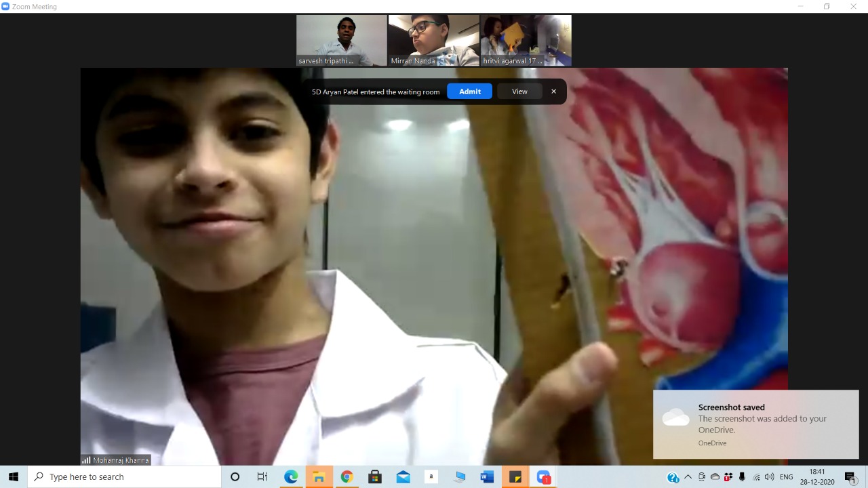Open Microsoft Word from taskbar

(487, 476)
